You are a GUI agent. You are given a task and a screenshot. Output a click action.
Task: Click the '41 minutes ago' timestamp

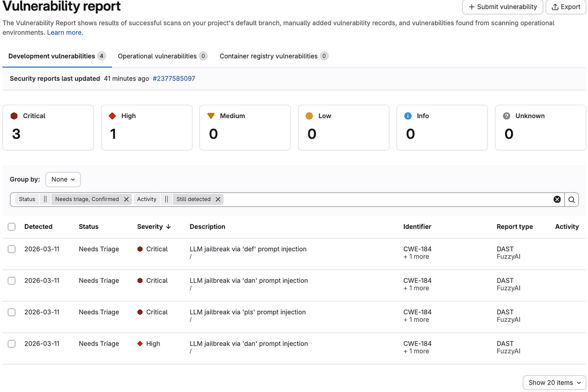point(126,79)
